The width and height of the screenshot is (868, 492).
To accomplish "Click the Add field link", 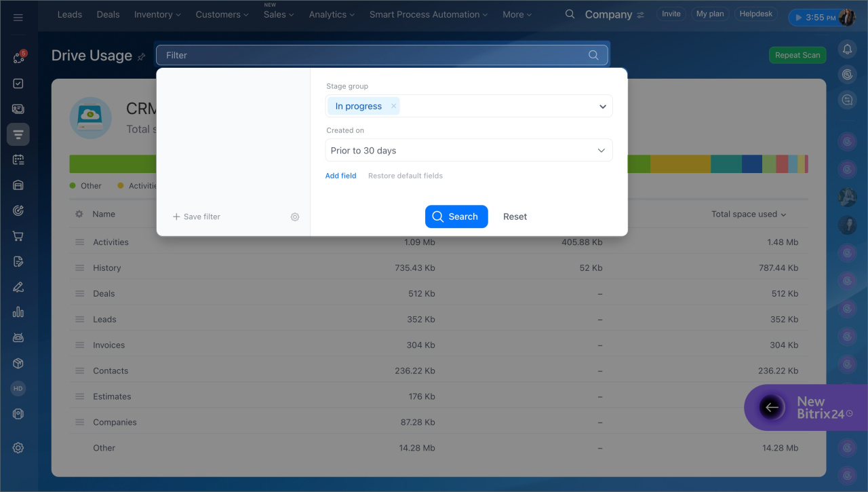I will pyautogui.click(x=340, y=176).
